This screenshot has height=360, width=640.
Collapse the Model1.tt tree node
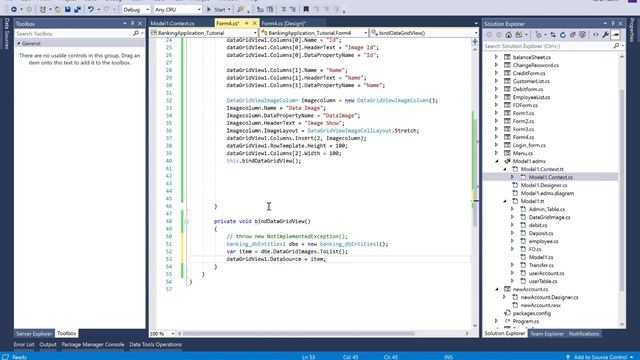505,201
